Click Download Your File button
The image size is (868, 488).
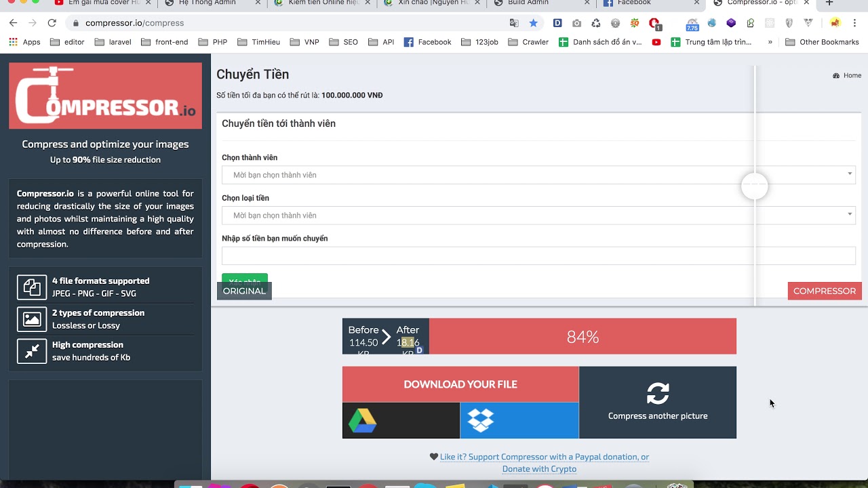(x=460, y=384)
